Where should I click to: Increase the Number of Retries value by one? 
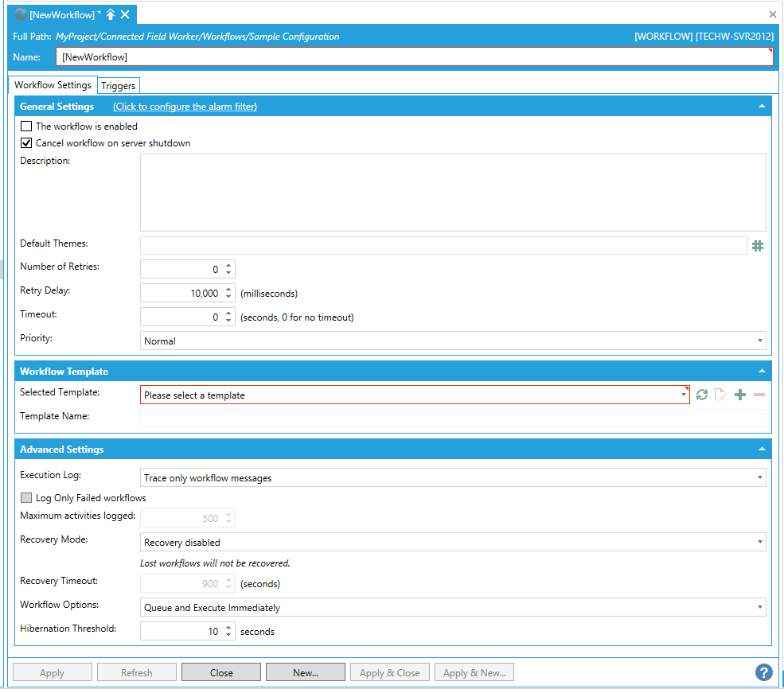[229, 266]
